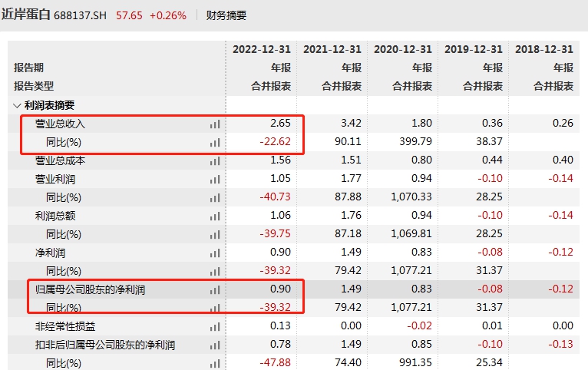Click the 2021 revenue growth 90.11
The height and width of the screenshot is (370, 588).
click(348, 142)
